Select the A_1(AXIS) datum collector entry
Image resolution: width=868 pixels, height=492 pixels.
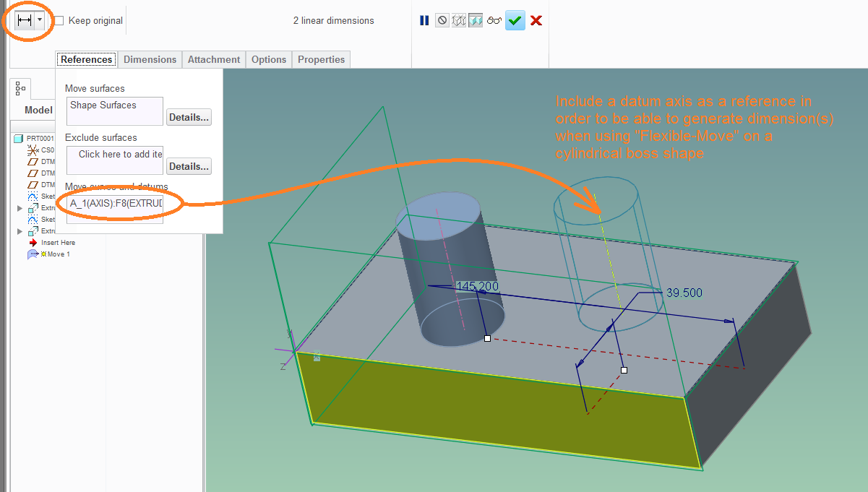pos(115,204)
